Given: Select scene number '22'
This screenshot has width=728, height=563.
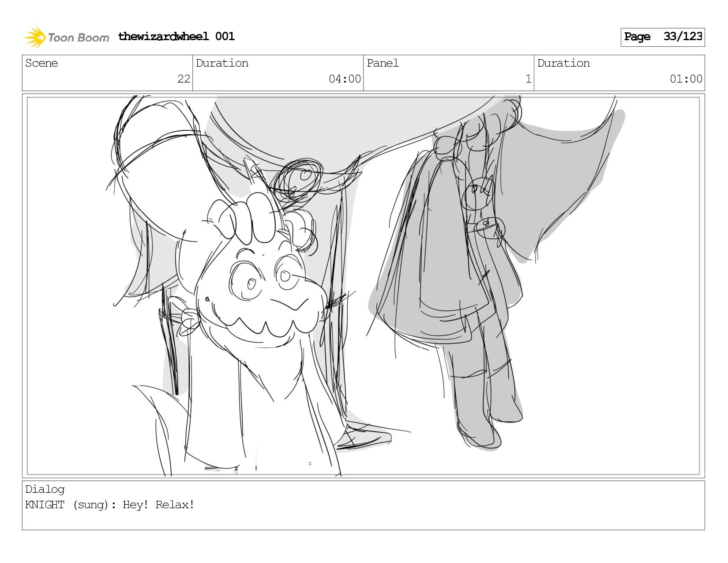Looking at the screenshot, I should pyautogui.click(x=184, y=79).
